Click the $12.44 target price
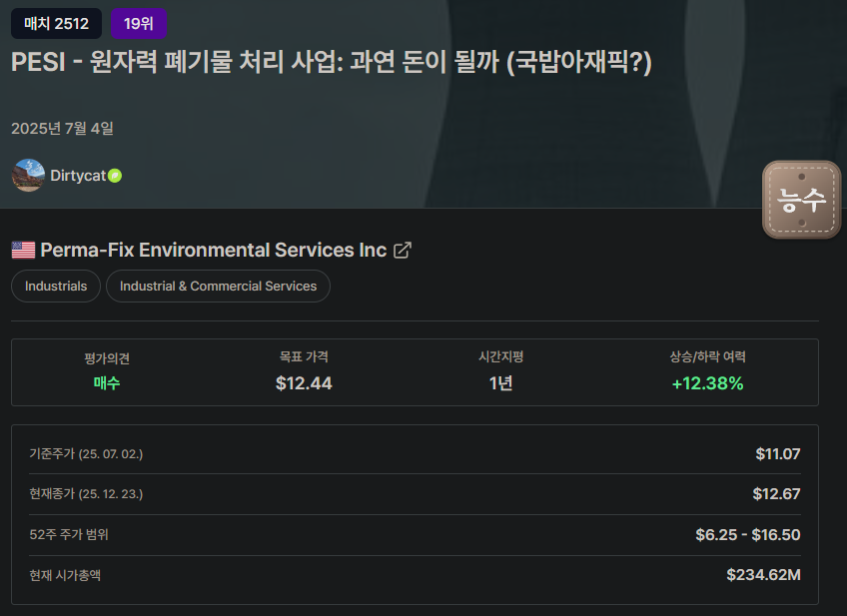 [x=304, y=383]
